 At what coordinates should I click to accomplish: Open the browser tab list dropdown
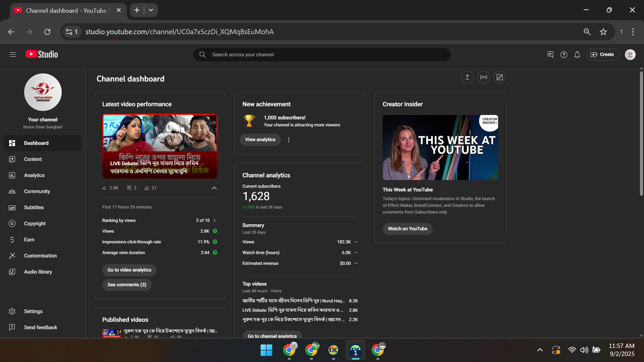pyautogui.click(x=151, y=10)
